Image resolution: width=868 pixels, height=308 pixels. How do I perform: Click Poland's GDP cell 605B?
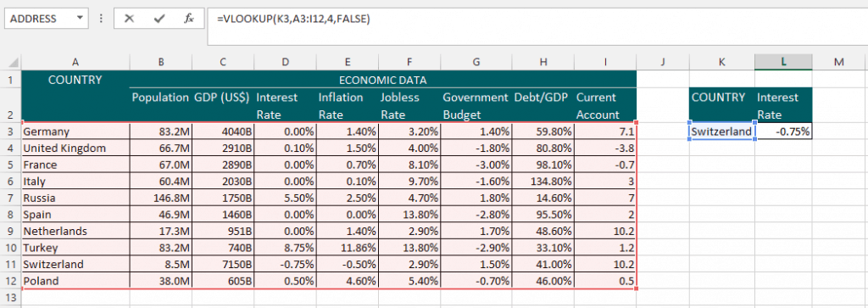point(223,281)
